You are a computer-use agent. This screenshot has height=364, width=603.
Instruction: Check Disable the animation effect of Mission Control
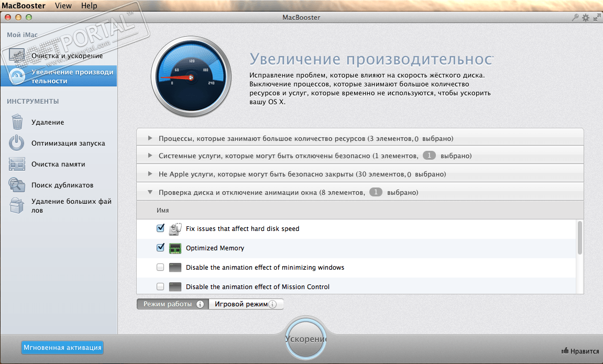[160, 286]
